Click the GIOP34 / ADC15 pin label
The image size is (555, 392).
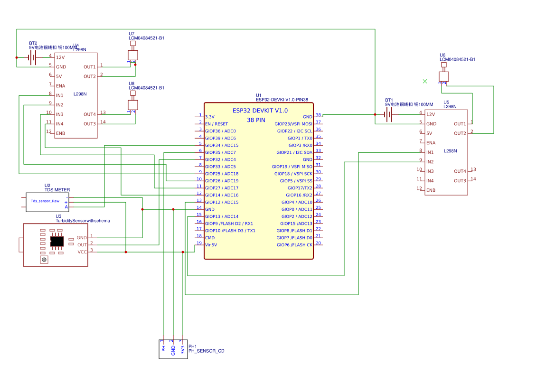(221, 145)
